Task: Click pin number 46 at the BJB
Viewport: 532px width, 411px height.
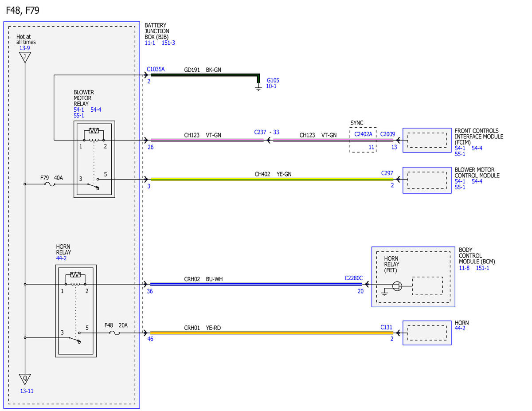Action: coord(151,339)
